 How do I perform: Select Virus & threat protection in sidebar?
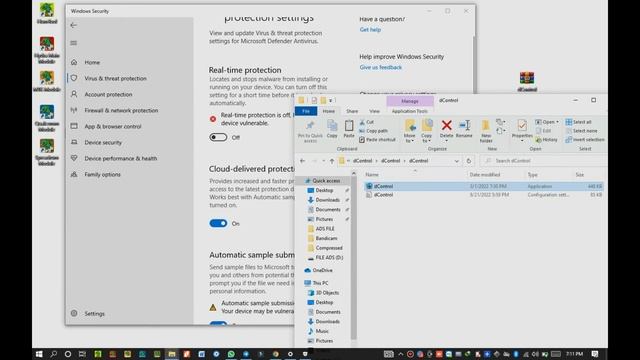coord(116,78)
